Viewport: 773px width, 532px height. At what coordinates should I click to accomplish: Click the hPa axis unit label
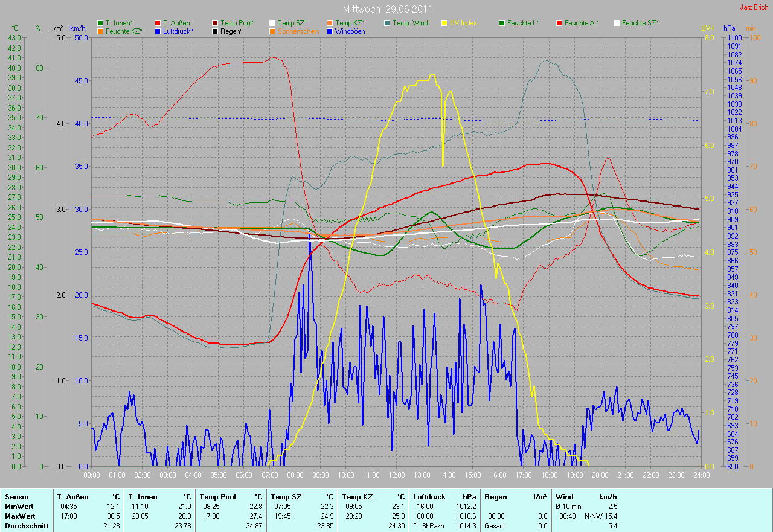[730, 28]
